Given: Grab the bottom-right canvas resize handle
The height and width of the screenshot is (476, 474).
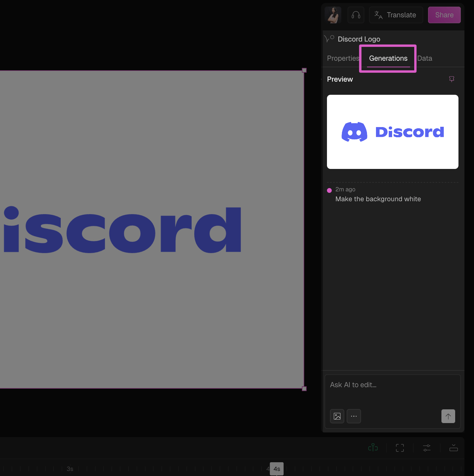Looking at the screenshot, I should (x=304, y=389).
